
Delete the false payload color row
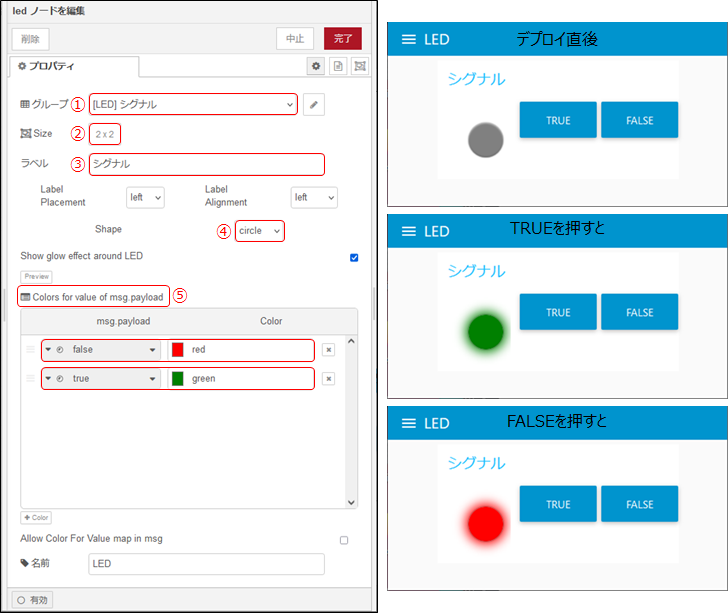click(x=328, y=350)
